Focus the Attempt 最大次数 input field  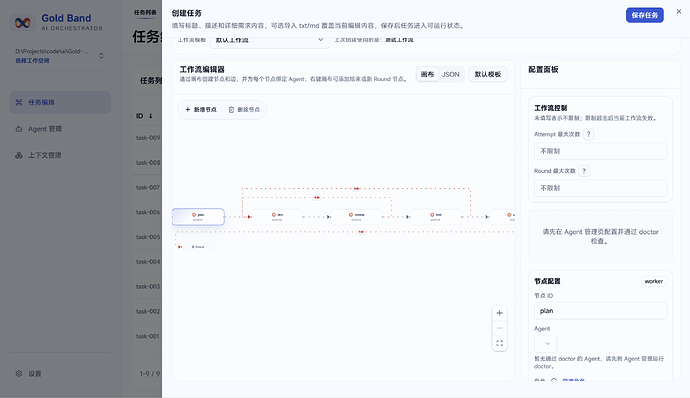[600, 151]
